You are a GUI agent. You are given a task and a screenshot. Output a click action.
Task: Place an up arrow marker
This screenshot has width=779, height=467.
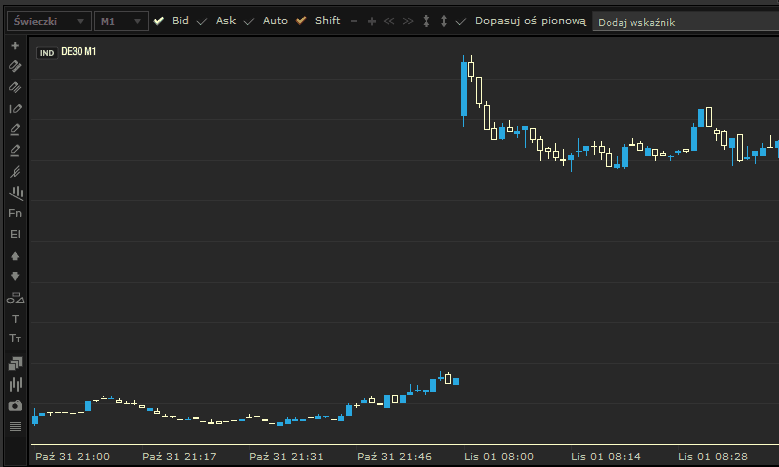(x=15, y=256)
